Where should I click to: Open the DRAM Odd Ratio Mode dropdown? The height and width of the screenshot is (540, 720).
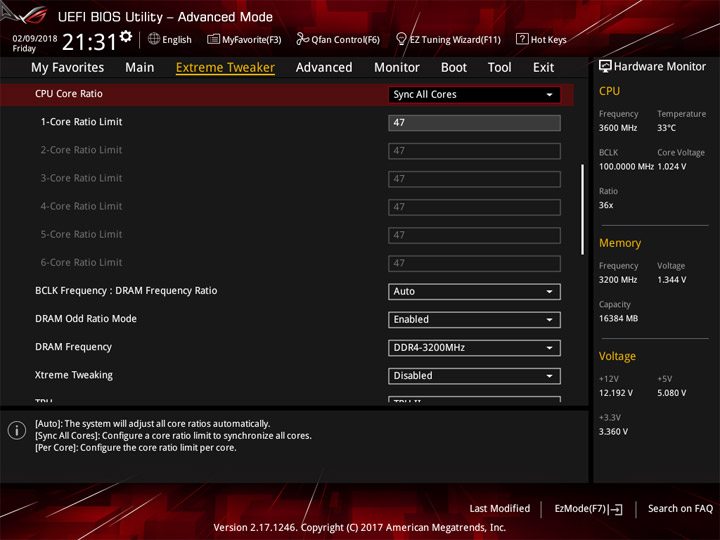[x=474, y=320]
